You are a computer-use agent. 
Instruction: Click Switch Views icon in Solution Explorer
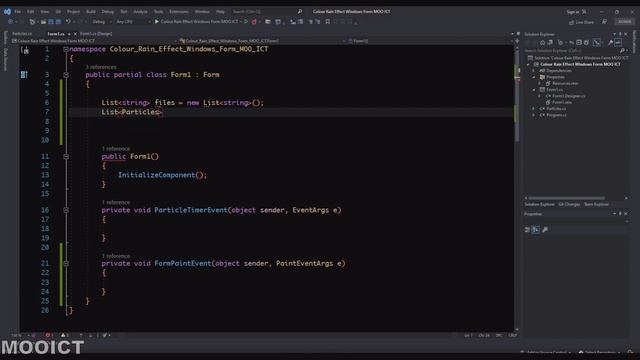click(x=550, y=42)
